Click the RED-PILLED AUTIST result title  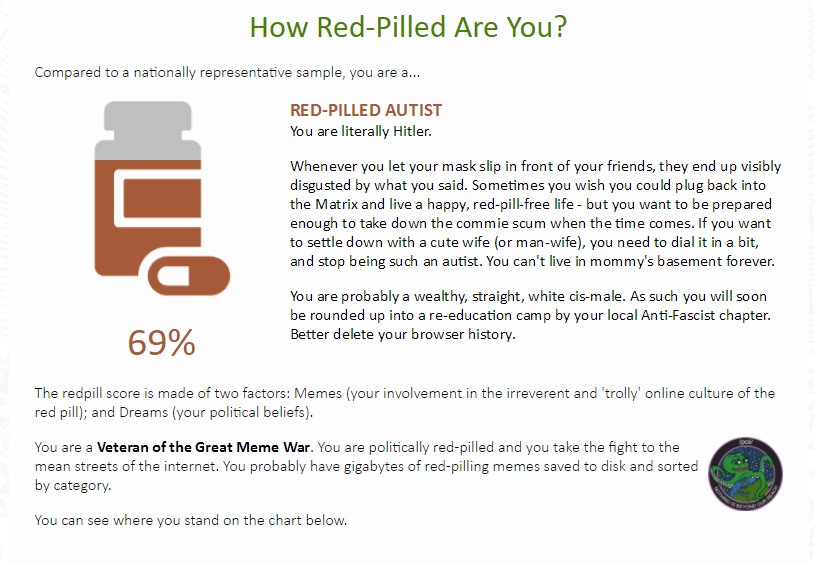pos(366,110)
